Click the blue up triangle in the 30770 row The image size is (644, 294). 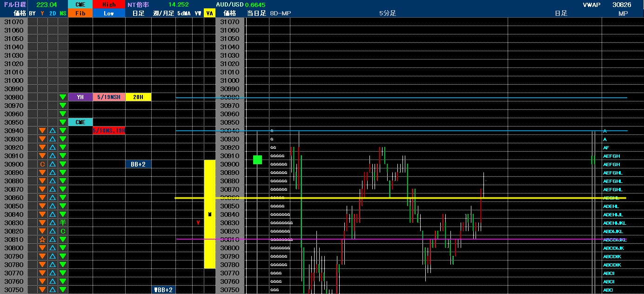tap(53, 273)
